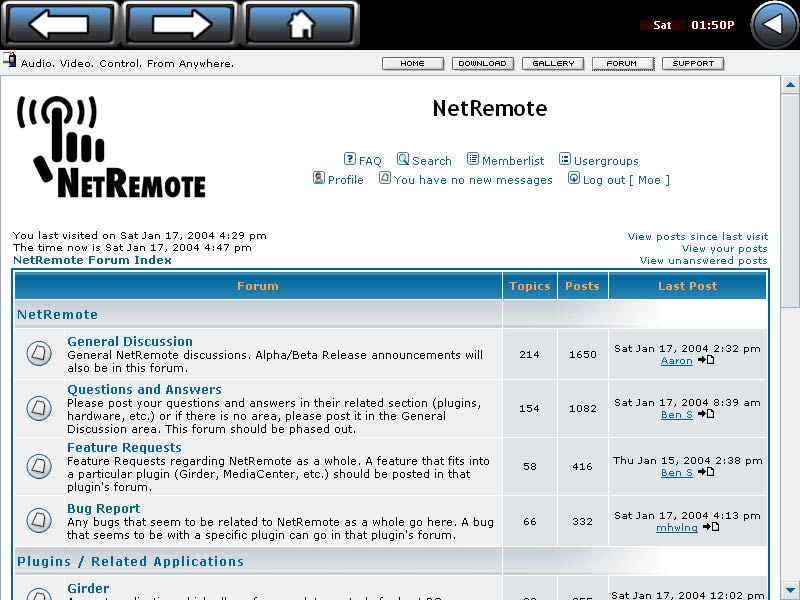Open the Memberlist link
This screenshot has width=800, height=600.
(x=513, y=161)
